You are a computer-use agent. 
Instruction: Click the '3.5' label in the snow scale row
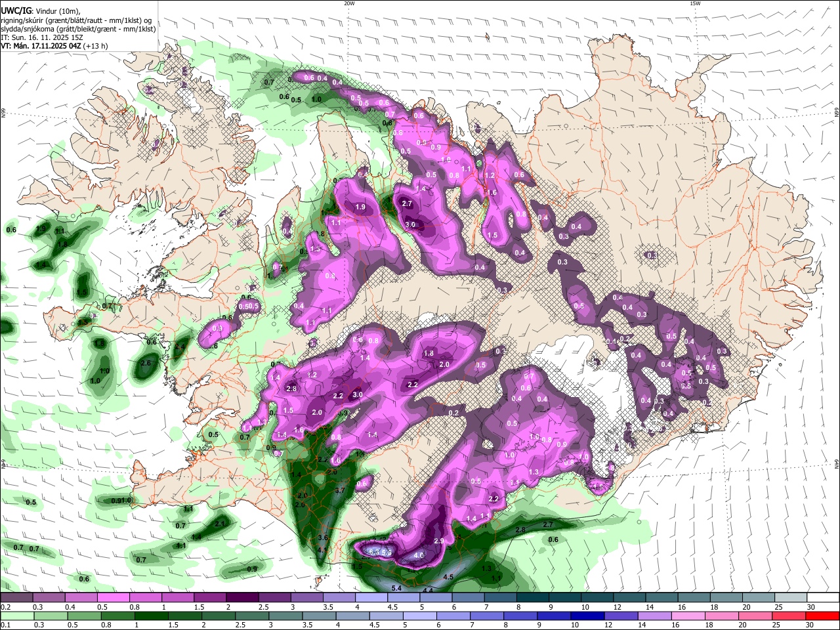[x=327, y=607]
